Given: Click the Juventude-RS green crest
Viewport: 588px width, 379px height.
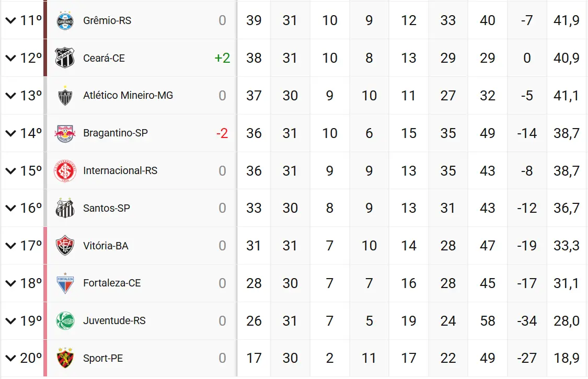Looking at the screenshot, I should pyautogui.click(x=65, y=320).
